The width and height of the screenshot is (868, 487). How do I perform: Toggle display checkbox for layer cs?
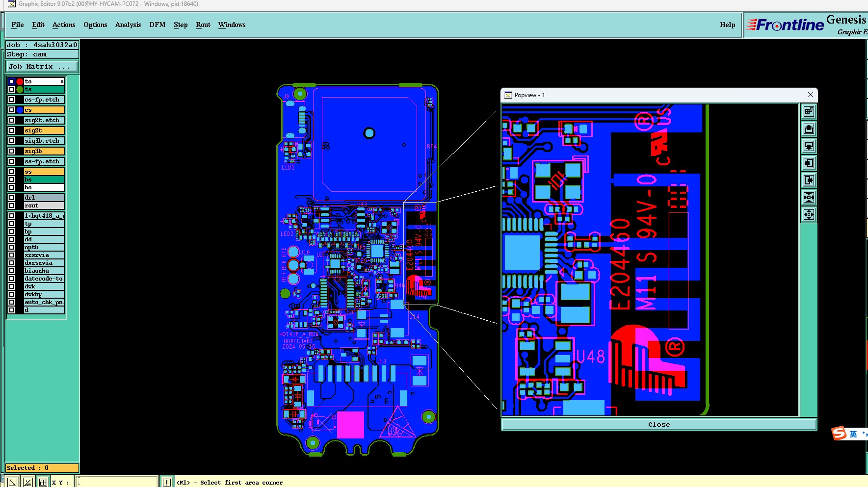pyautogui.click(x=12, y=110)
